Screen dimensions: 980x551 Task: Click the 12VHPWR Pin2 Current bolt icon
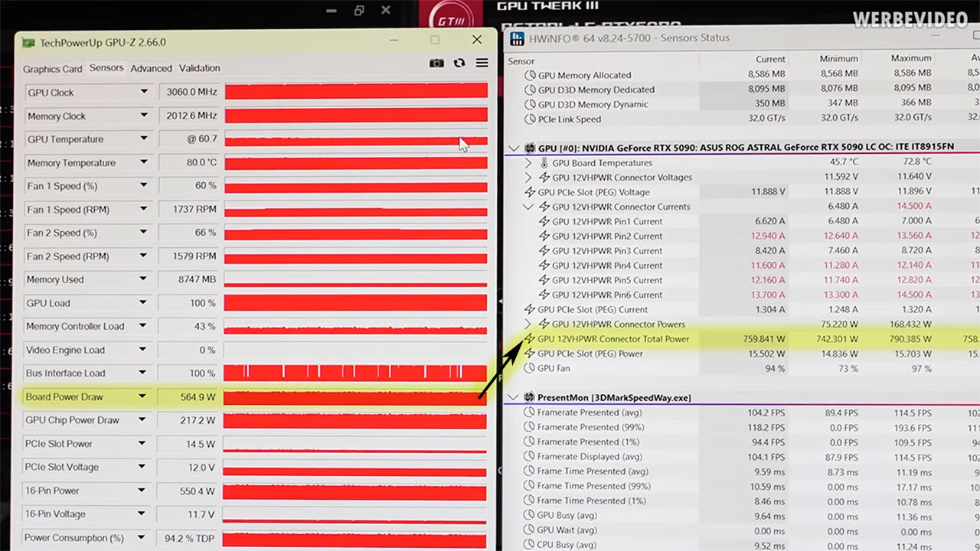[x=544, y=236]
